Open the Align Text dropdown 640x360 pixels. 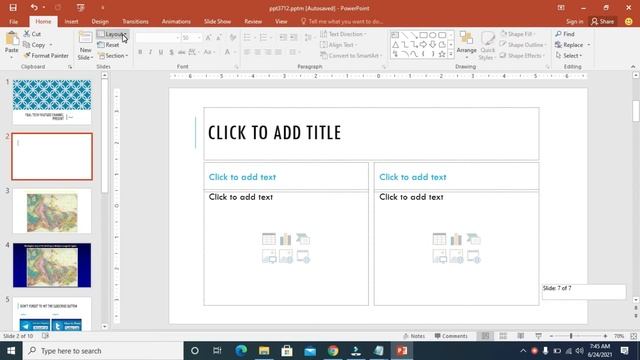(x=339, y=45)
